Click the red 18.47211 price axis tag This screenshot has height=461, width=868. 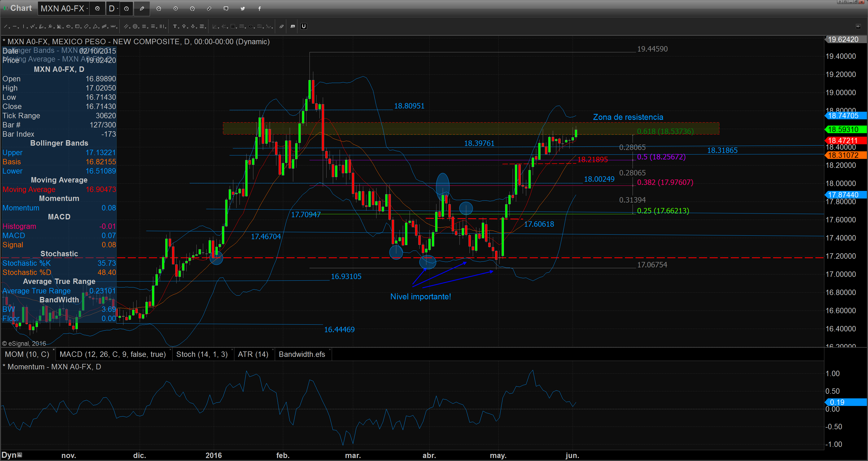click(x=845, y=140)
